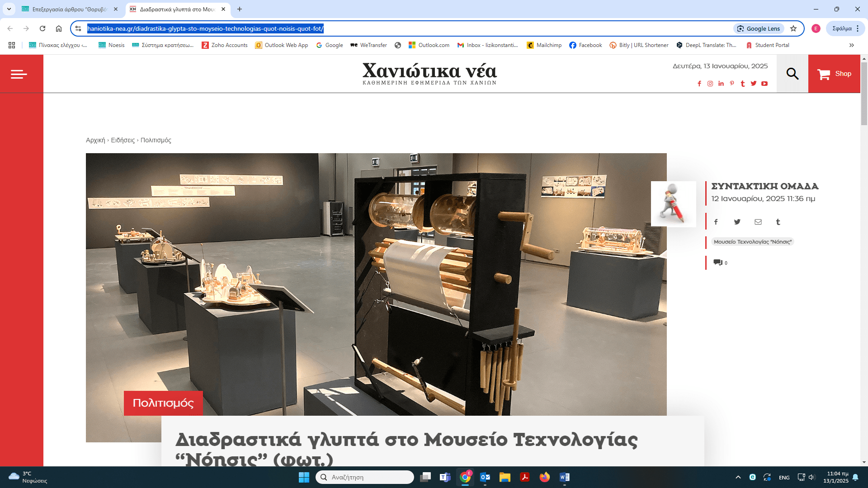The width and height of the screenshot is (868, 488).
Task: Open the Shop cart button
Action: (x=834, y=74)
